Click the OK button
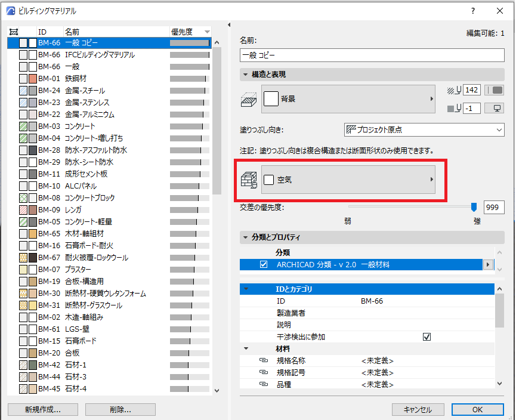The width and height of the screenshot is (516, 420). [x=477, y=410]
